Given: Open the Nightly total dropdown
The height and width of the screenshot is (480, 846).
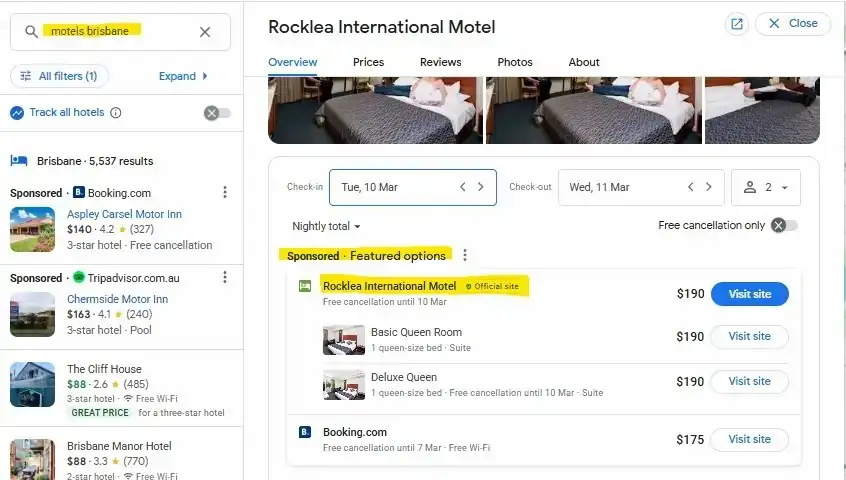Looking at the screenshot, I should tap(326, 227).
